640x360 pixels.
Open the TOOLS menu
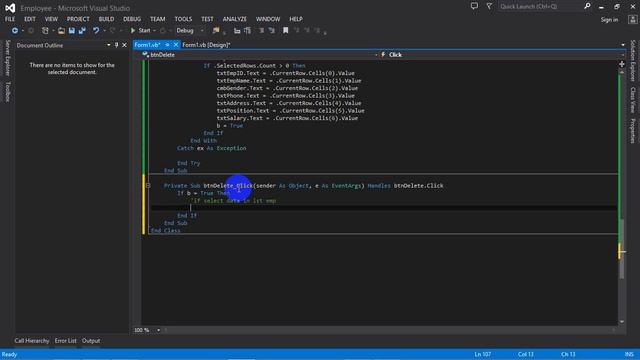(x=183, y=19)
